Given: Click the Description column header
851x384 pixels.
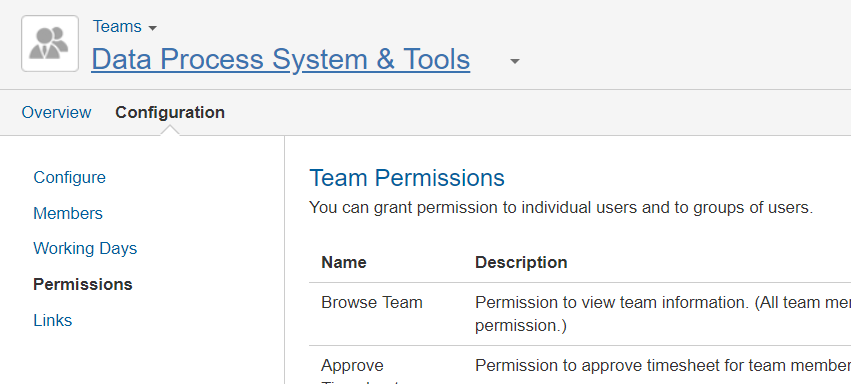Looking at the screenshot, I should click(x=521, y=263).
